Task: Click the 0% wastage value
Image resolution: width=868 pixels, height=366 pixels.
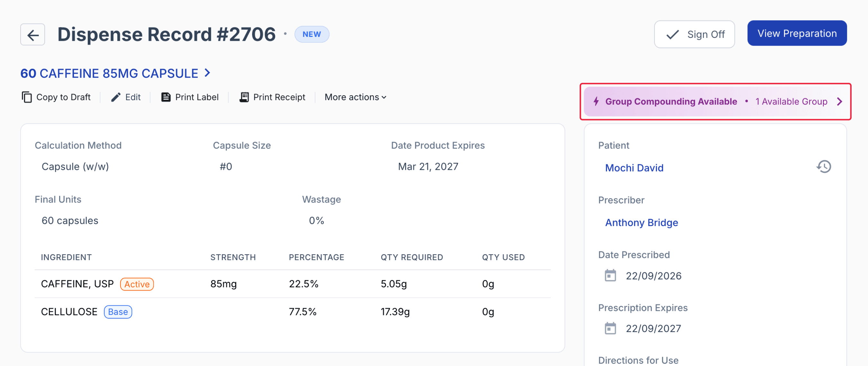Action: click(x=316, y=221)
